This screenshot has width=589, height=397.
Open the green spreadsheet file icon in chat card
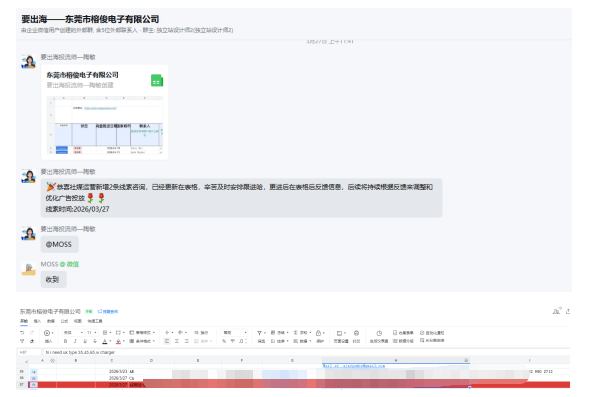tap(157, 80)
